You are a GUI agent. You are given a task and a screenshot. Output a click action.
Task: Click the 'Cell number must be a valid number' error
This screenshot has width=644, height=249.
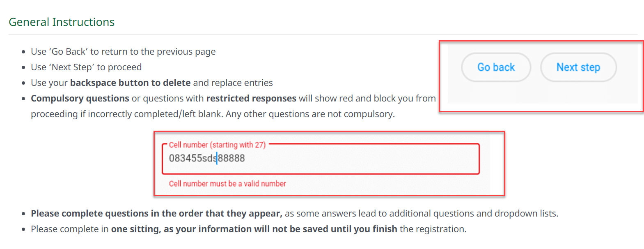pos(227,184)
